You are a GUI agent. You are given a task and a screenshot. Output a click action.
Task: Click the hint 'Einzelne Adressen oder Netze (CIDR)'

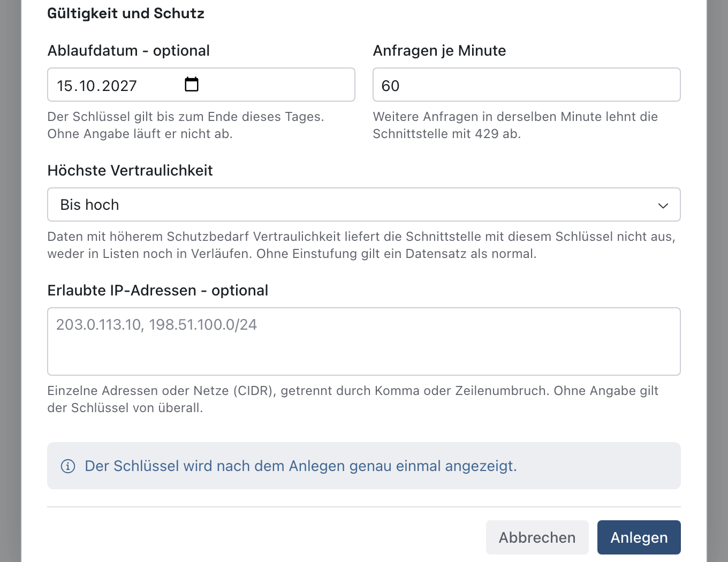tap(353, 399)
